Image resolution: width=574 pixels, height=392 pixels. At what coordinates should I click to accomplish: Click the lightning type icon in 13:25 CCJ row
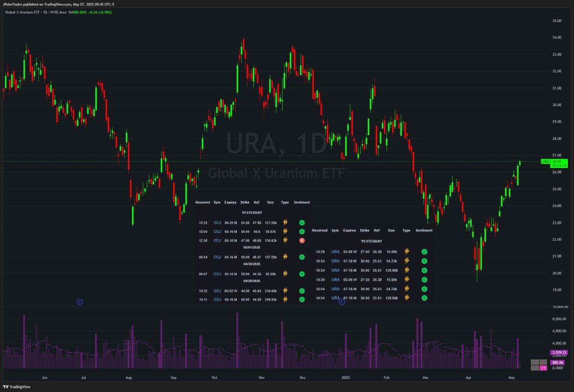click(x=285, y=222)
